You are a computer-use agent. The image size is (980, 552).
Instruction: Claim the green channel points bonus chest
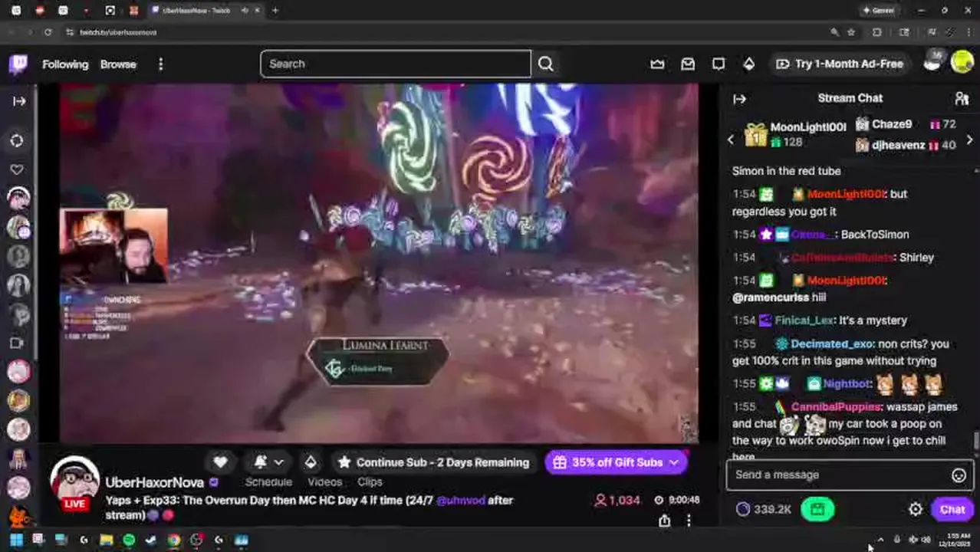(817, 509)
